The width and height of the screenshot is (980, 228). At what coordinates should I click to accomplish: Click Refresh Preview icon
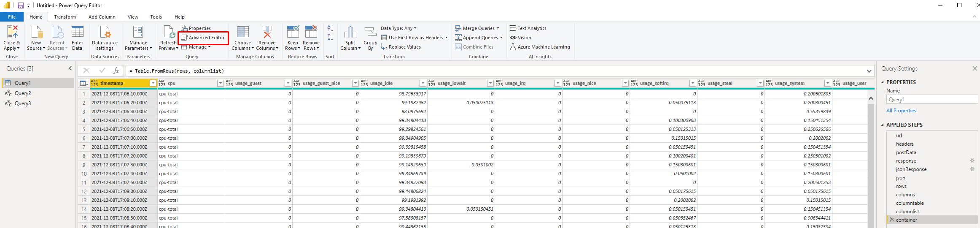(x=169, y=32)
